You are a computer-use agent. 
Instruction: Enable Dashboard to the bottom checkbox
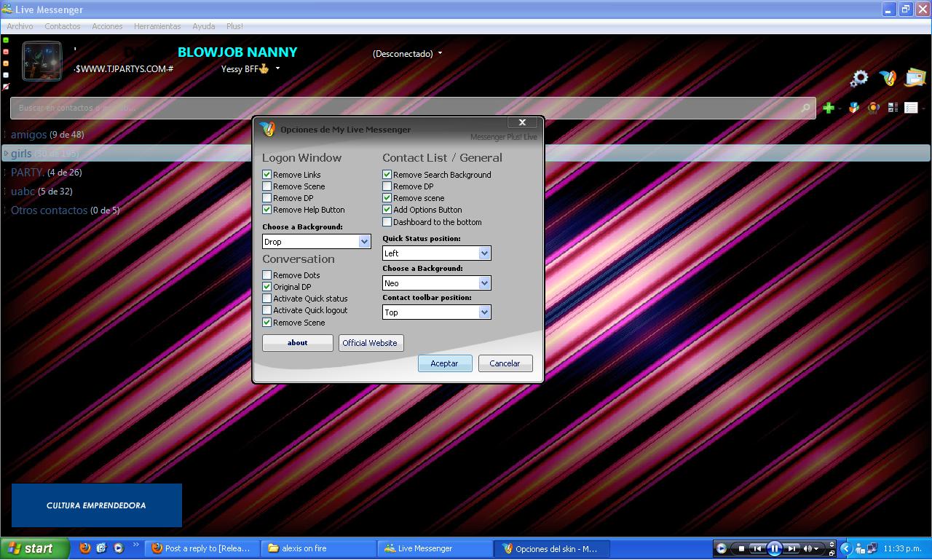click(x=387, y=222)
